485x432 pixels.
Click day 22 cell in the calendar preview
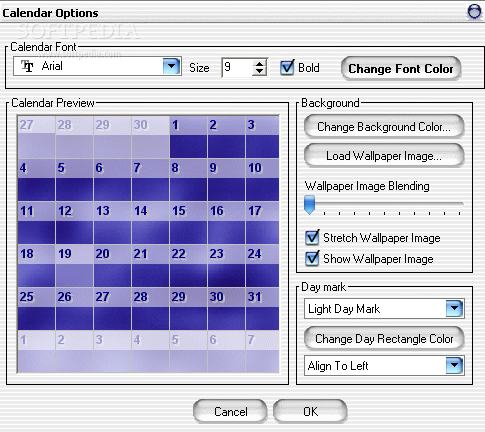pos(188,266)
